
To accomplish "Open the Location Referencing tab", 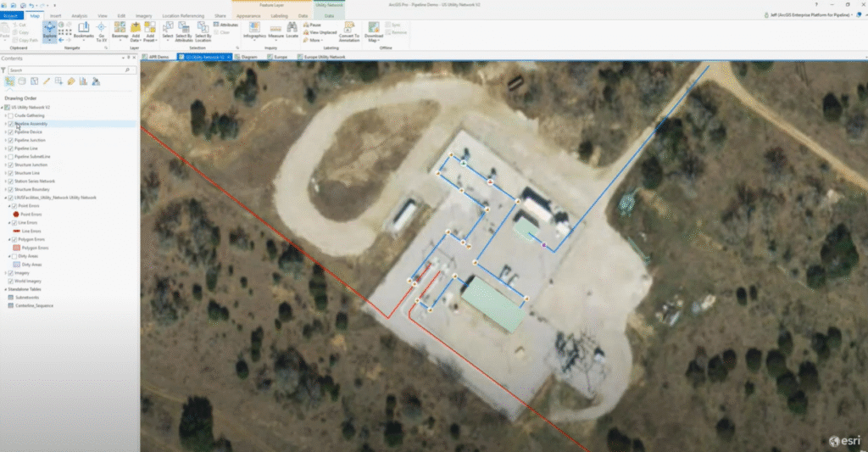I will pos(183,16).
